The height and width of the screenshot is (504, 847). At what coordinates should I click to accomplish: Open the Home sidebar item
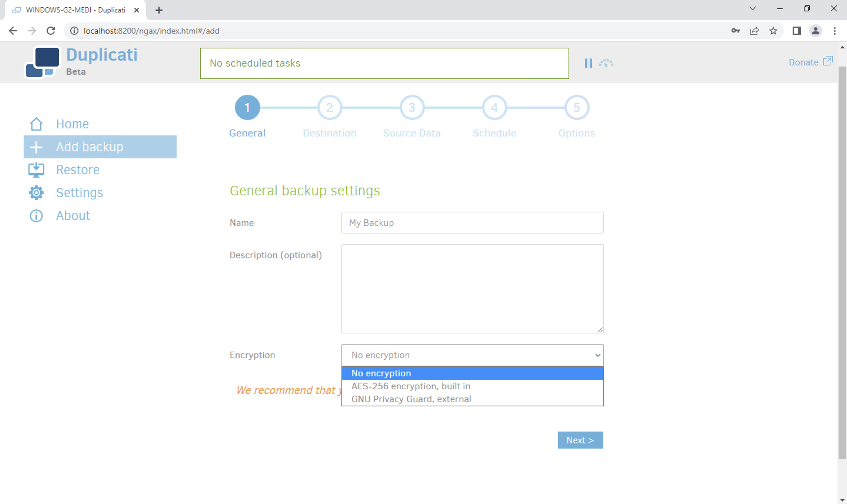tap(72, 124)
